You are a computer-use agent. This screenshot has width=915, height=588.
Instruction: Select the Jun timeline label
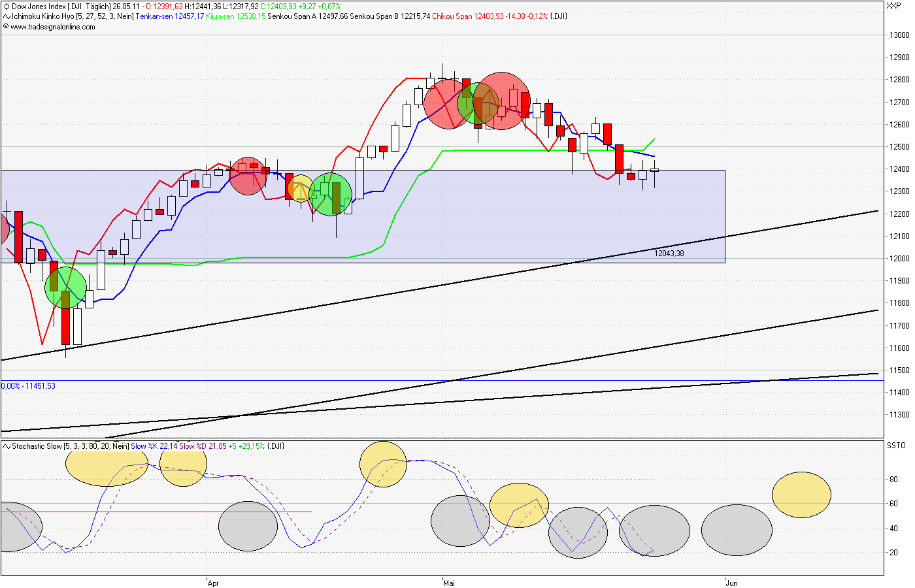click(x=731, y=583)
